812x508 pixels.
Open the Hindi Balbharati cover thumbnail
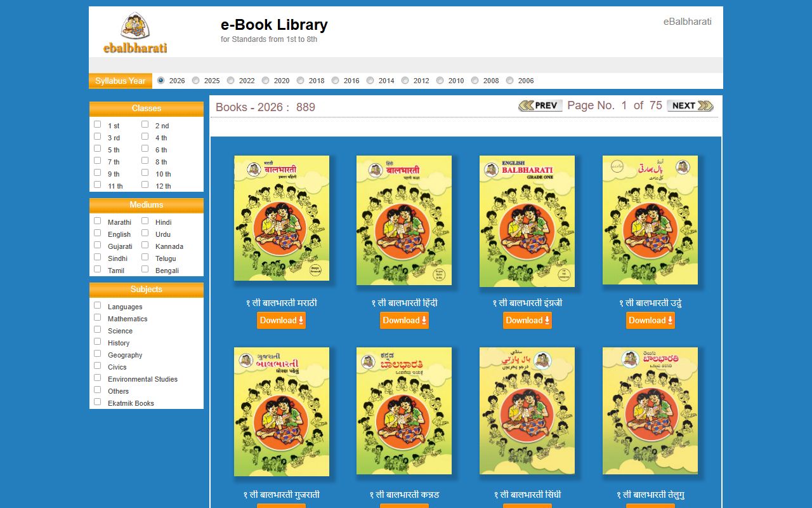click(x=404, y=220)
